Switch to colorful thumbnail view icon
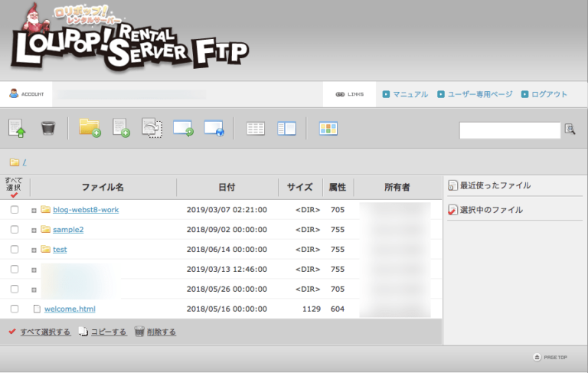Screen dimensions: 588x373 coord(328,129)
